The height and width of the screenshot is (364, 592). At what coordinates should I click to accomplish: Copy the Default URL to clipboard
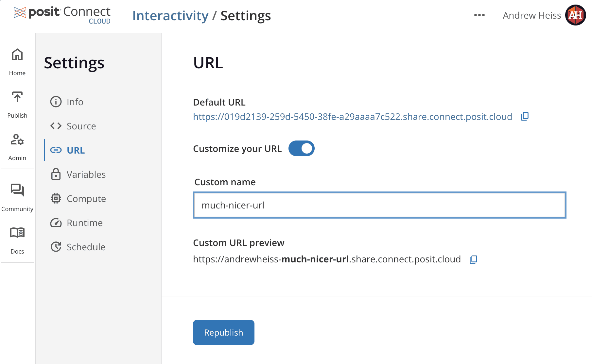click(525, 116)
